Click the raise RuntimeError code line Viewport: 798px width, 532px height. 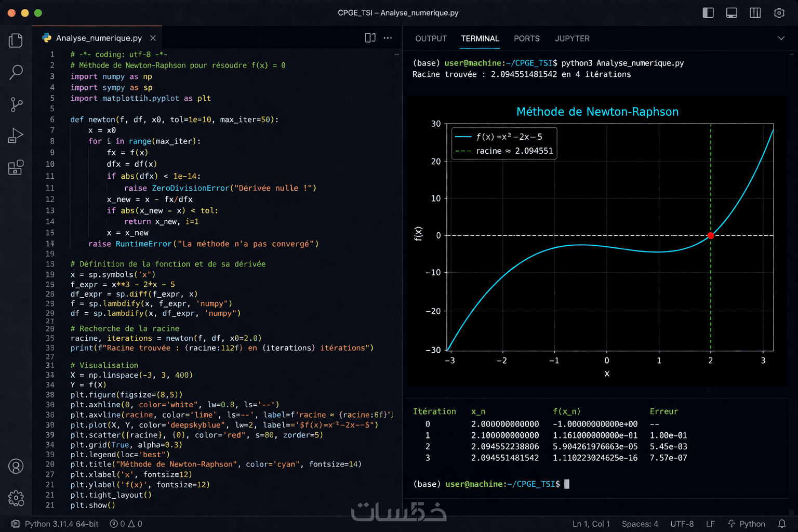(204, 244)
